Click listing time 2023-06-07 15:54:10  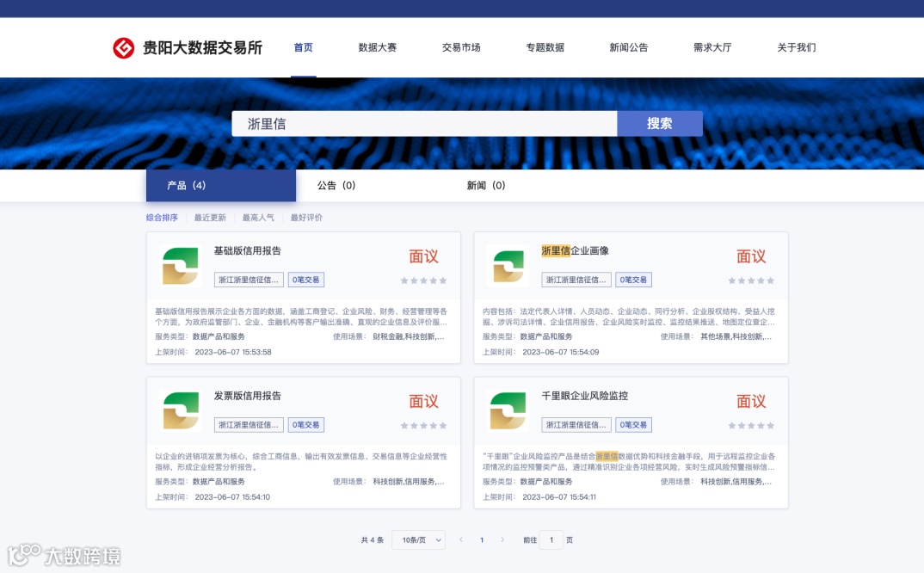232,497
